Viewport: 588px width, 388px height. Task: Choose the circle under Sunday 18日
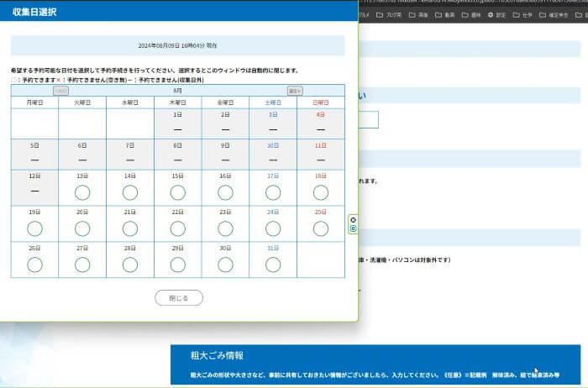(x=321, y=192)
